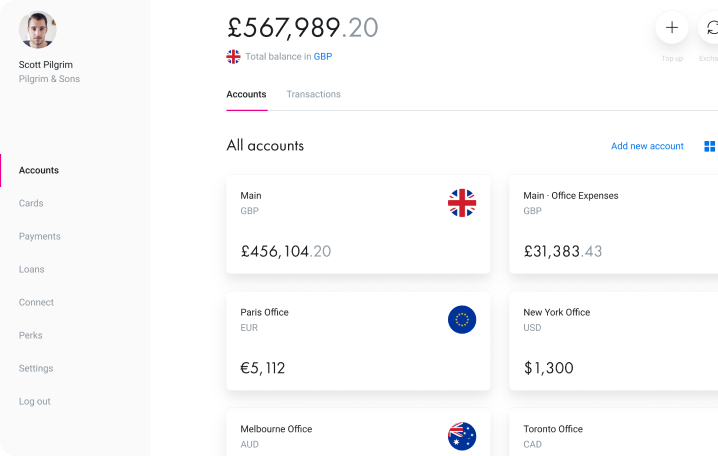The height and width of the screenshot is (456, 718).
Task: Open the New York Office USD account
Action: [x=614, y=341]
